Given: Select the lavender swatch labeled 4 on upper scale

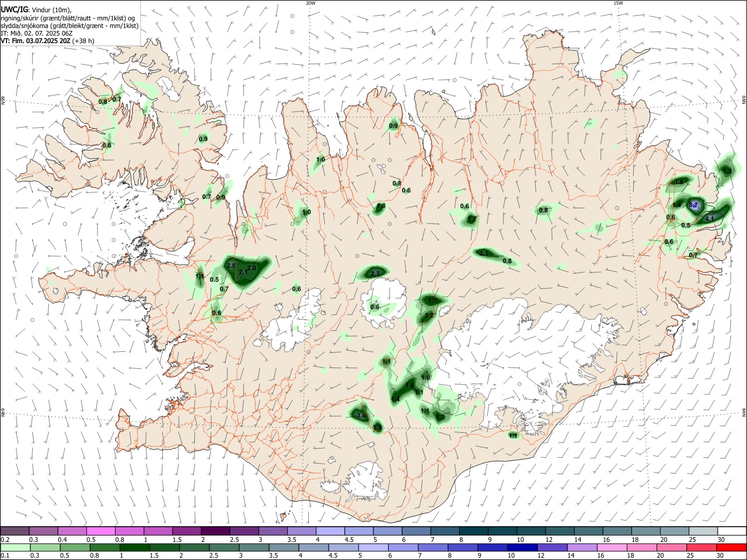Looking at the screenshot, I should coord(330,531).
